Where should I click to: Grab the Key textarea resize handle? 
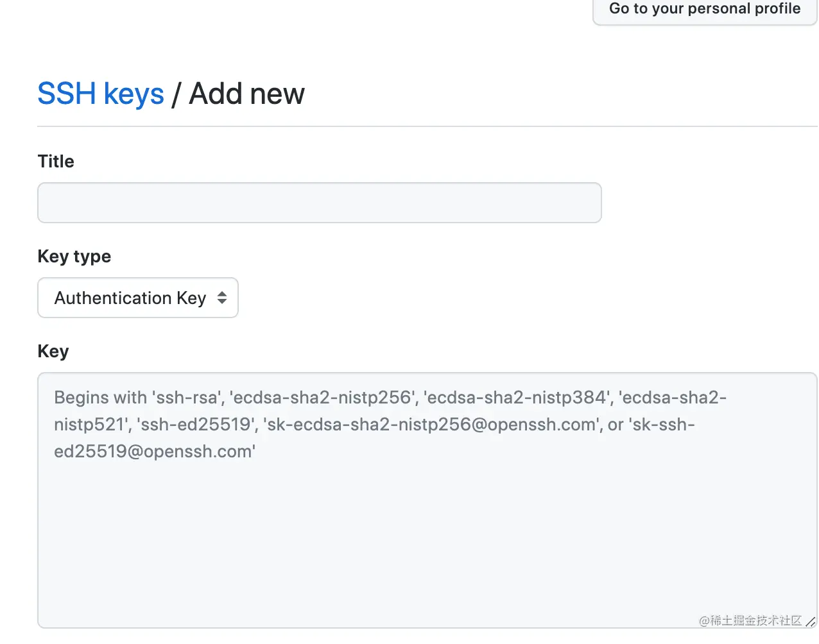tap(811, 622)
